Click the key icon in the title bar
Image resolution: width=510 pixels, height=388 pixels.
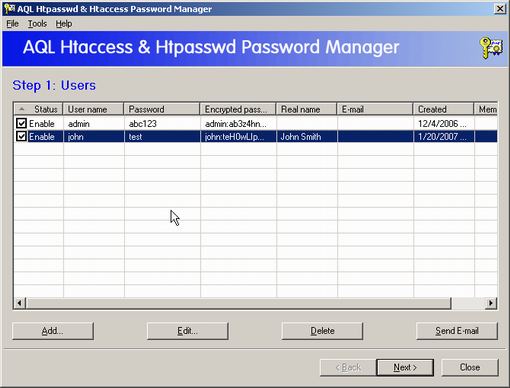(10, 9)
